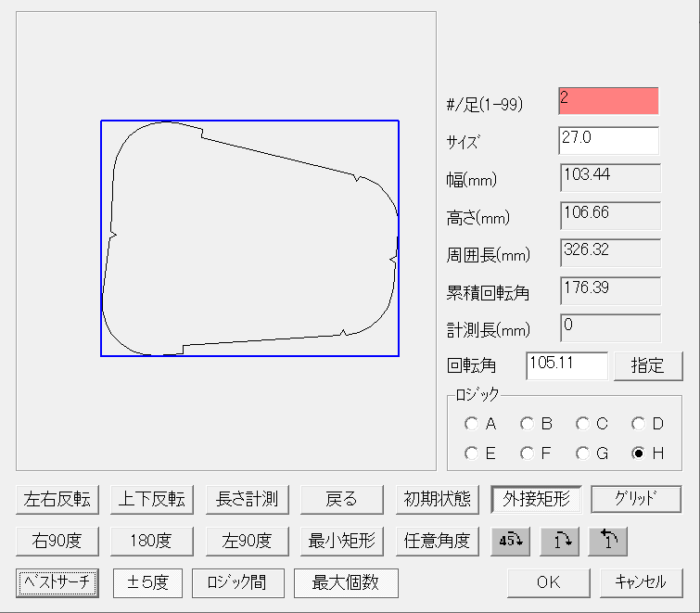Screen dimensions: 700x613
Task: Toggle the グリッド grid button
Action: pos(636,499)
